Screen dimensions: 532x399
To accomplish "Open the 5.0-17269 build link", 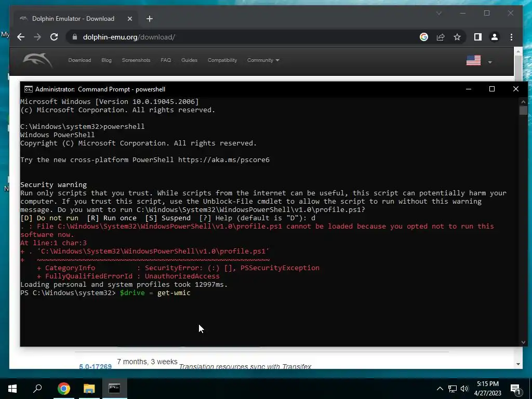I will coord(96,366).
